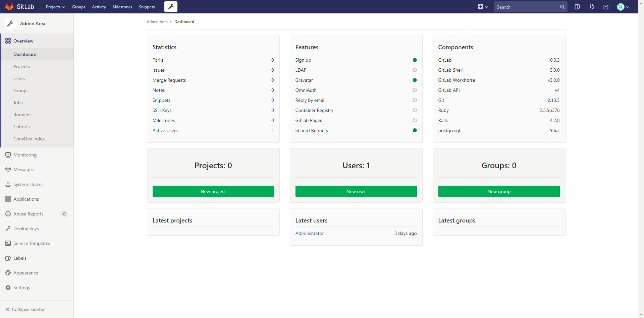Click the postgresql component row

tap(499, 130)
